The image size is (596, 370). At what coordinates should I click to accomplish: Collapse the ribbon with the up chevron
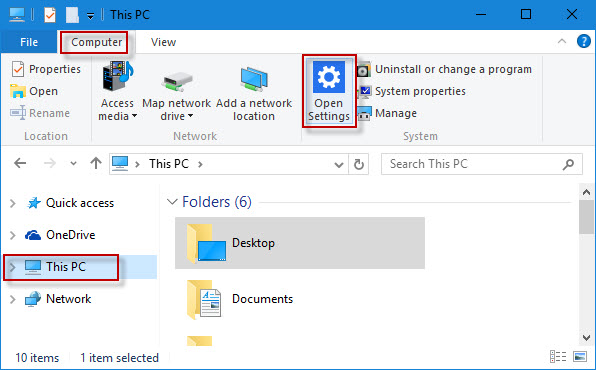562,41
